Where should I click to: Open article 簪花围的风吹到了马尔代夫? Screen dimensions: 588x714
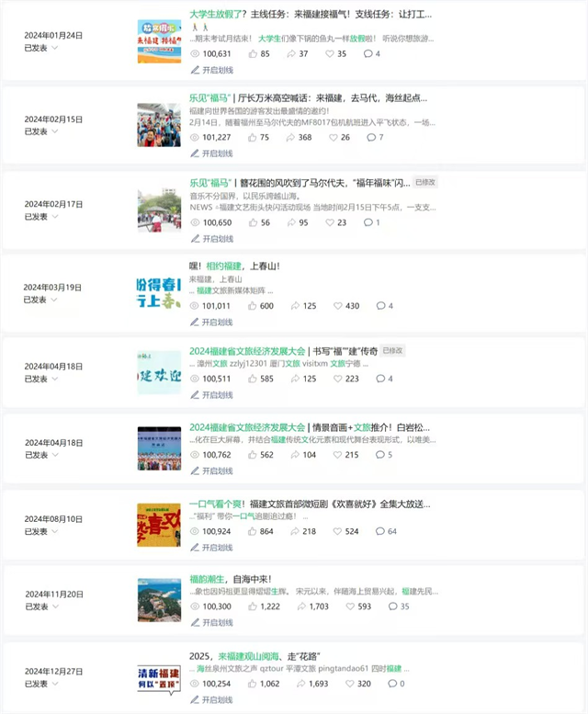click(x=300, y=183)
